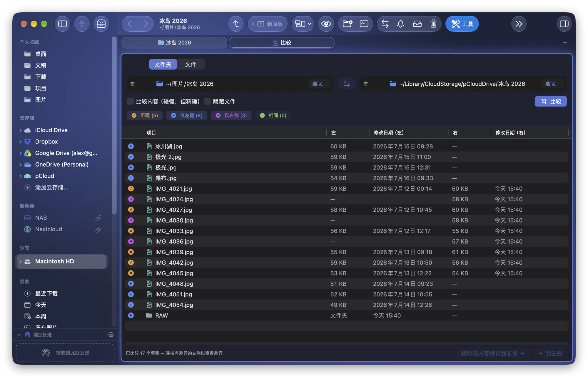Click the drive tray toolbar icon

[417, 24]
